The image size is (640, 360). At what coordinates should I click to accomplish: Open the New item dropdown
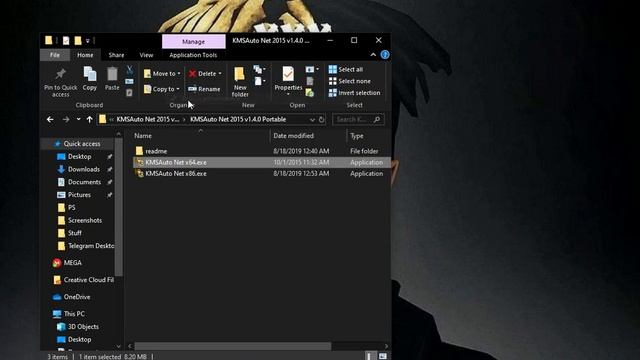click(260, 69)
